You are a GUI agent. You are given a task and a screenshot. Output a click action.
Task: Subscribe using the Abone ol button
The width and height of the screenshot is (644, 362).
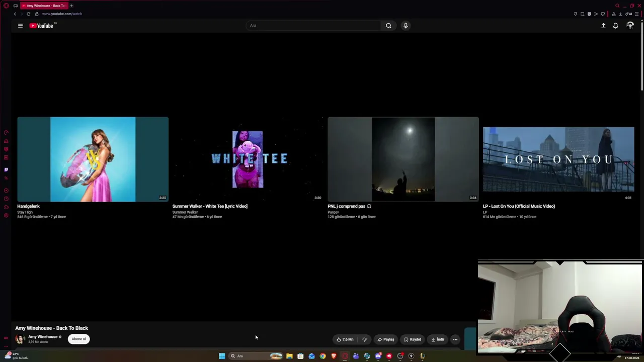pos(78,339)
